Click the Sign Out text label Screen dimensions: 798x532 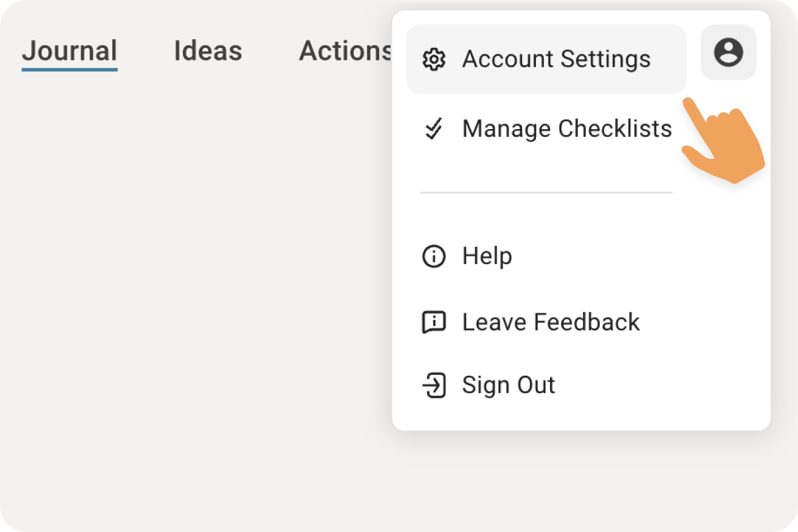(509, 385)
